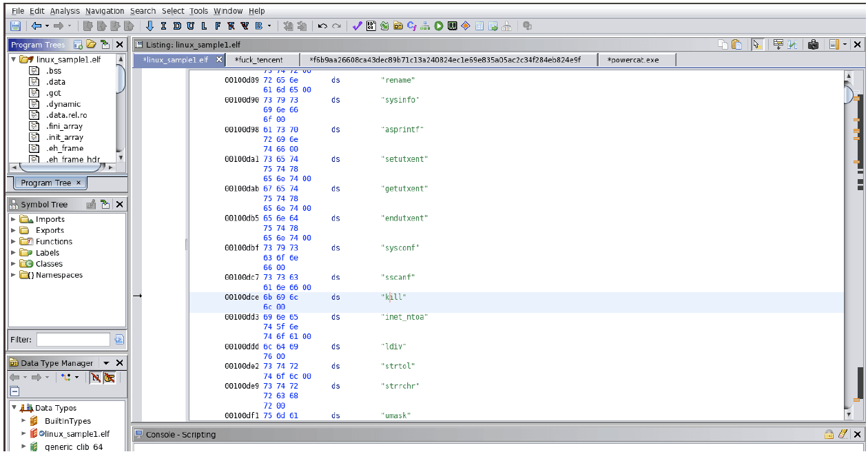Toggle mouse hover mode in Listing header
The height and width of the screenshot is (452, 868).
tap(757, 45)
